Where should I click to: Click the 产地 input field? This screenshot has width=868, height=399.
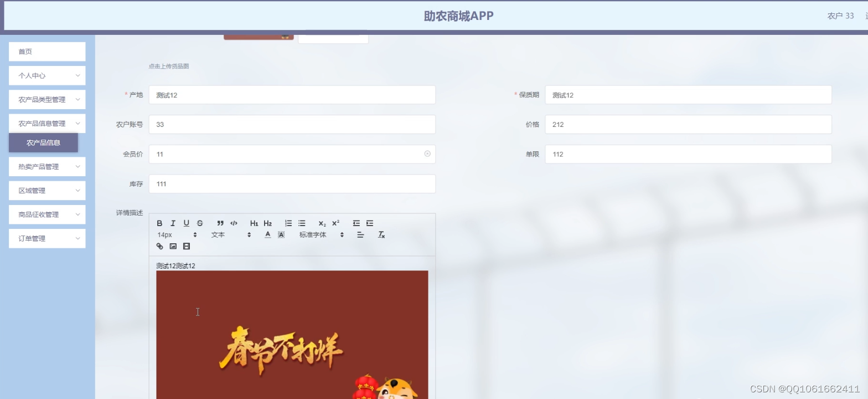click(x=292, y=95)
